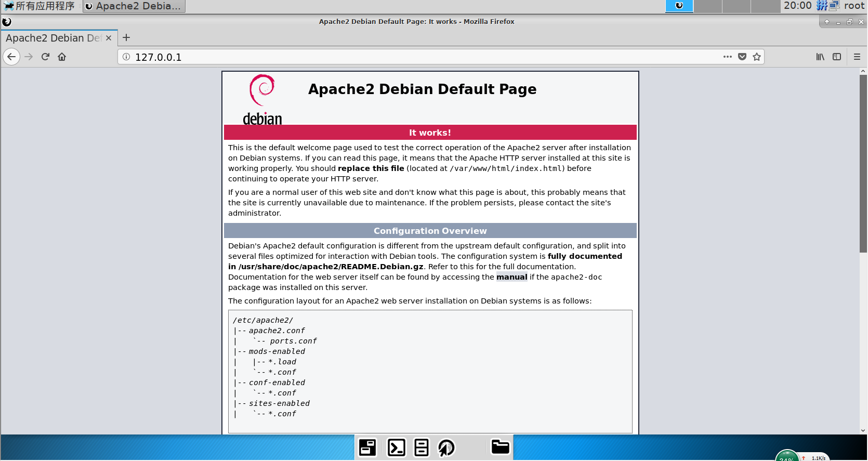This screenshot has height=461, width=868.
Task: Open the Firefox Library panel
Action: point(820,57)
